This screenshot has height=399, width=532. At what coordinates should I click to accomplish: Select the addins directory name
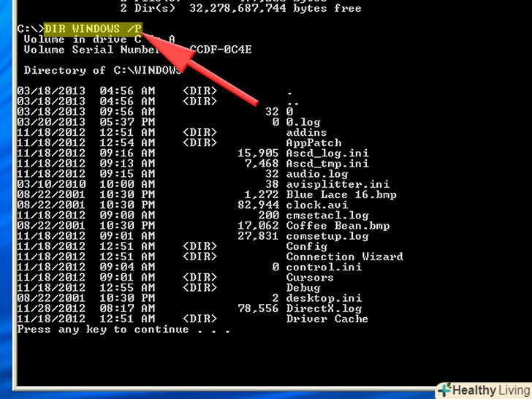306,132
